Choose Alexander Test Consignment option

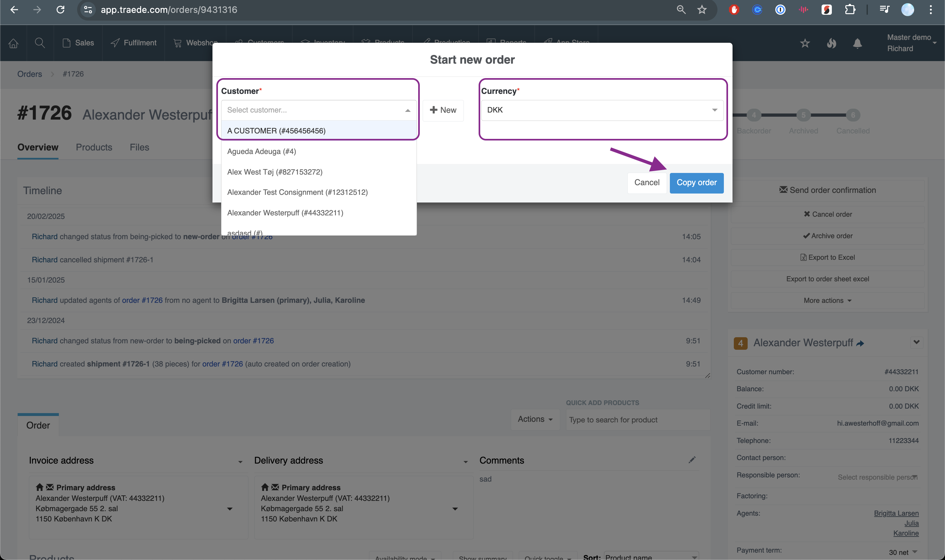[x=319, y=192]
